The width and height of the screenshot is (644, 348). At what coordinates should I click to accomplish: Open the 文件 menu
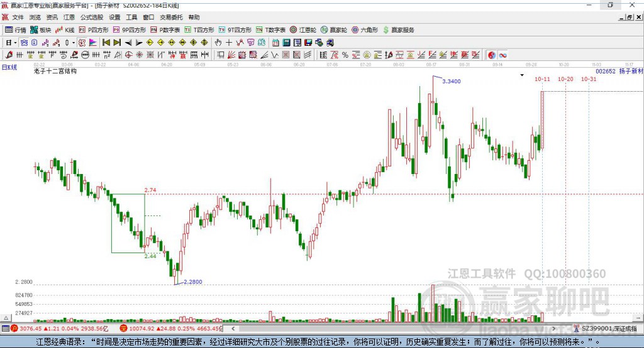(x=18, y=17)
